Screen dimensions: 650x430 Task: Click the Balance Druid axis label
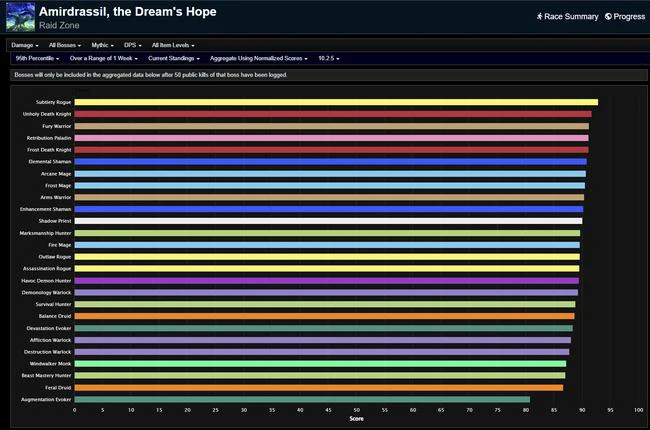[55, 316]
